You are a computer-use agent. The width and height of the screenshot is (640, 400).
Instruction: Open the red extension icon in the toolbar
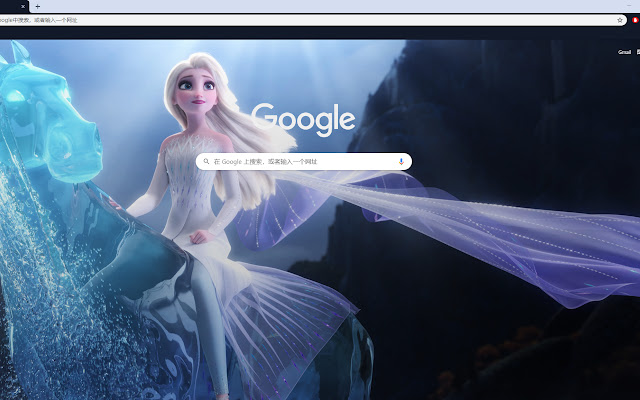pyautogui.click(x=635, y=20)
